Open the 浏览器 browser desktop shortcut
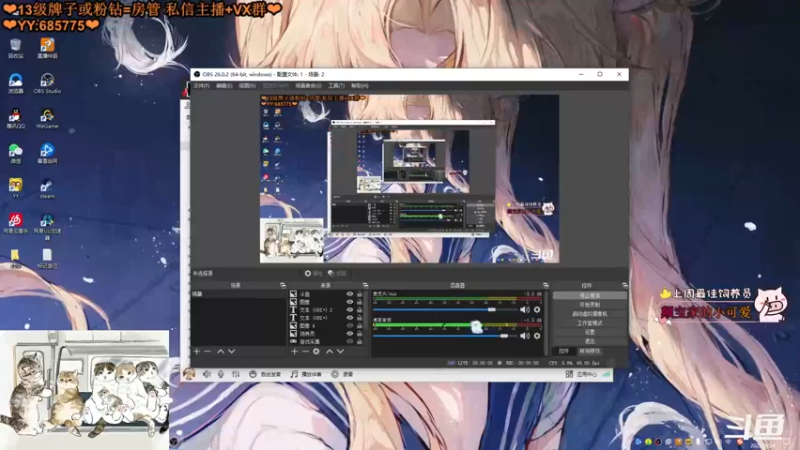The height and width of the screenshot is (450, 800). 15,84
